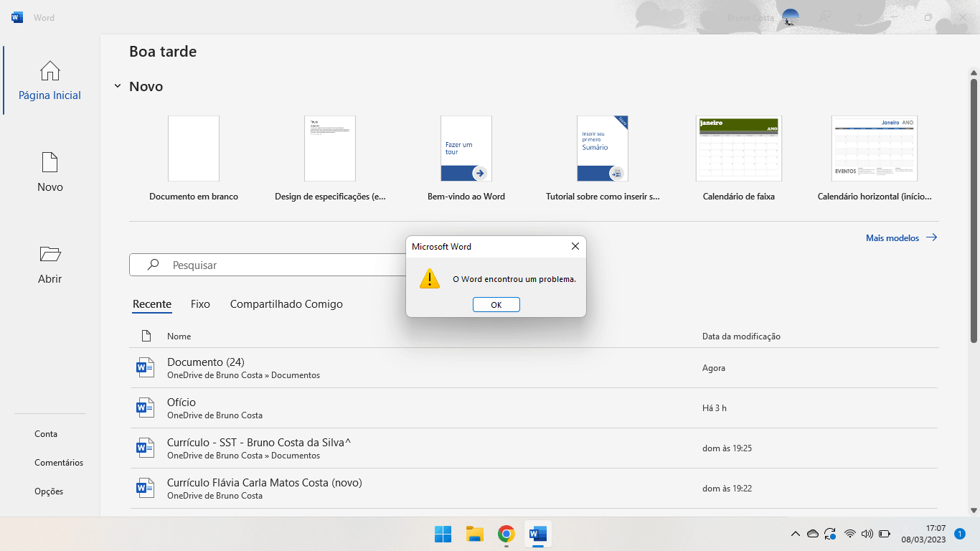
Task: Click the Google Chrome taskbar icon
Action: (x=507, y=534)
